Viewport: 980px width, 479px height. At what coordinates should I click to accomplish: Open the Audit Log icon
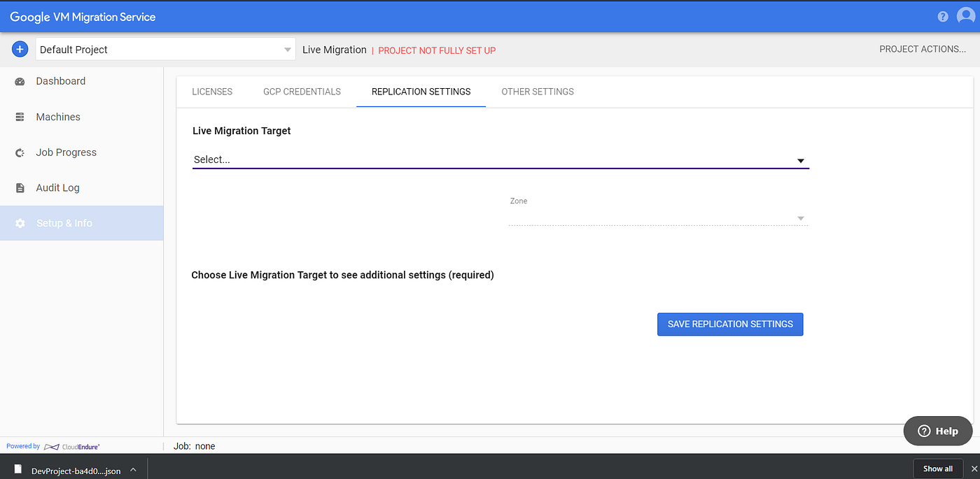[x=19, y=187]
